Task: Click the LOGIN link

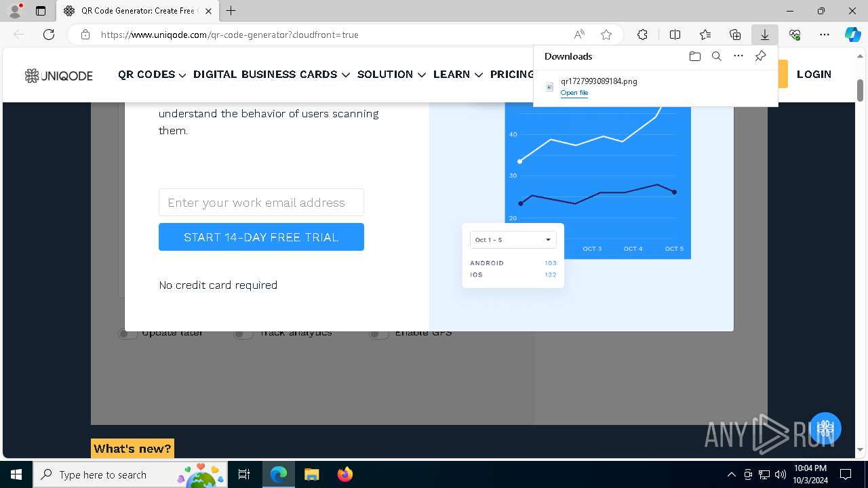Action: coord(814,75)
